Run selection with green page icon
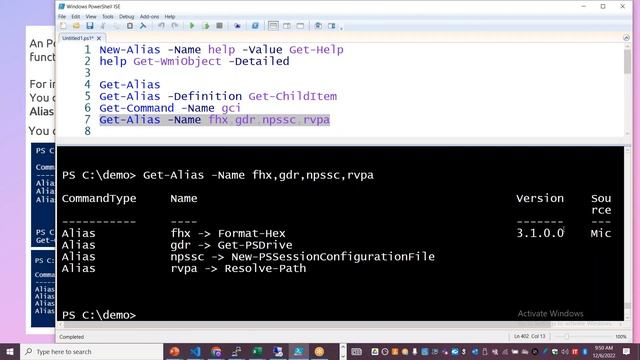This screenshot has height=360, width=640. click(x=206, y=26)
